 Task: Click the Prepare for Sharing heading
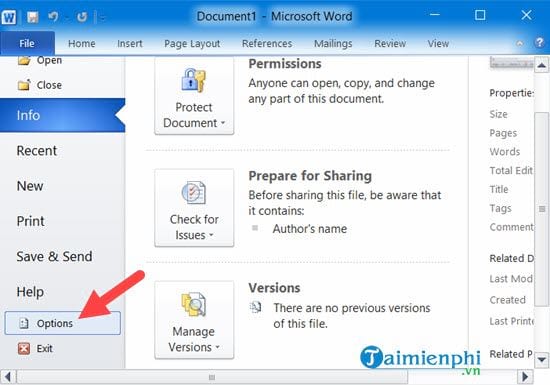(x=310, y=176)
